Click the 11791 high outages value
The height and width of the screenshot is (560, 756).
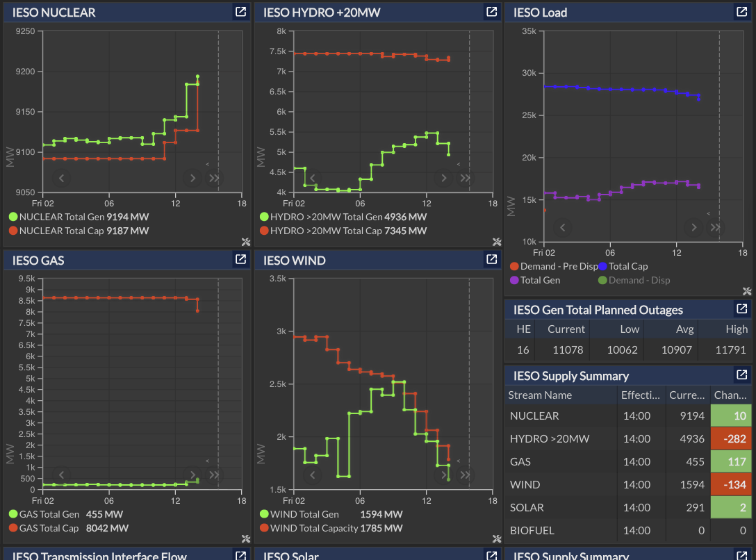730,350
